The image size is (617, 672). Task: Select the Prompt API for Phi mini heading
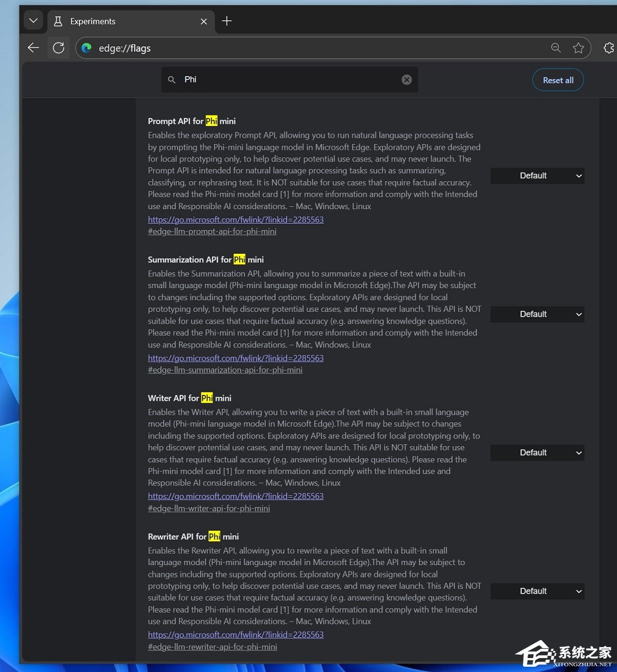pyautogui.click(x=192, y=121)
